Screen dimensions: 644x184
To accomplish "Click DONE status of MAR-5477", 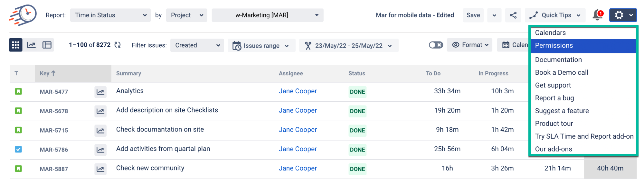I will click(357, 92).
